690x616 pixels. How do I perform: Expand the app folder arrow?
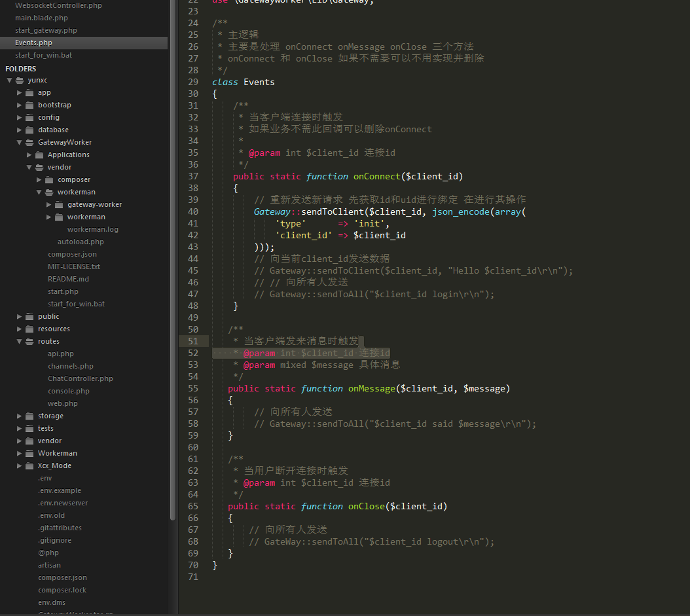pos(19,93)
